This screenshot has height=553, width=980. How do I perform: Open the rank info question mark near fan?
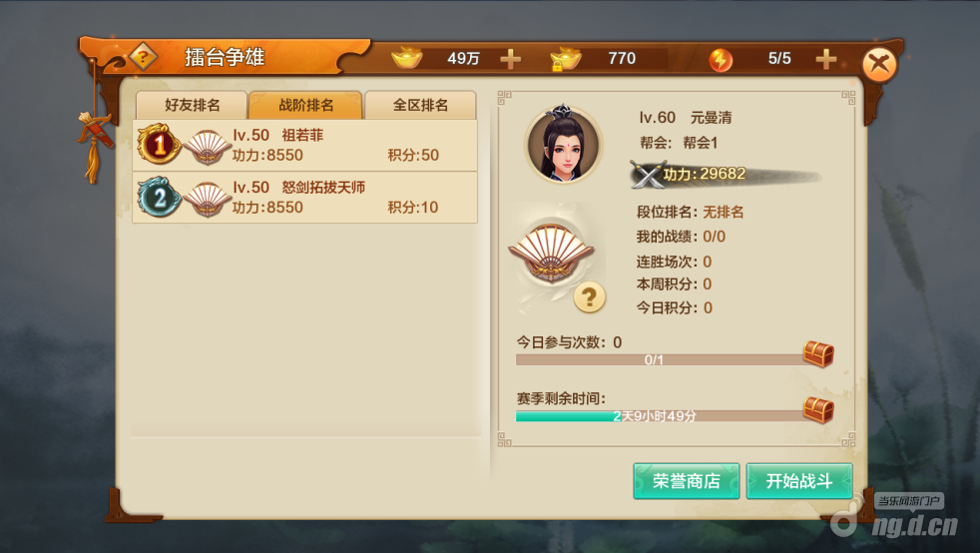click(590, 296)
